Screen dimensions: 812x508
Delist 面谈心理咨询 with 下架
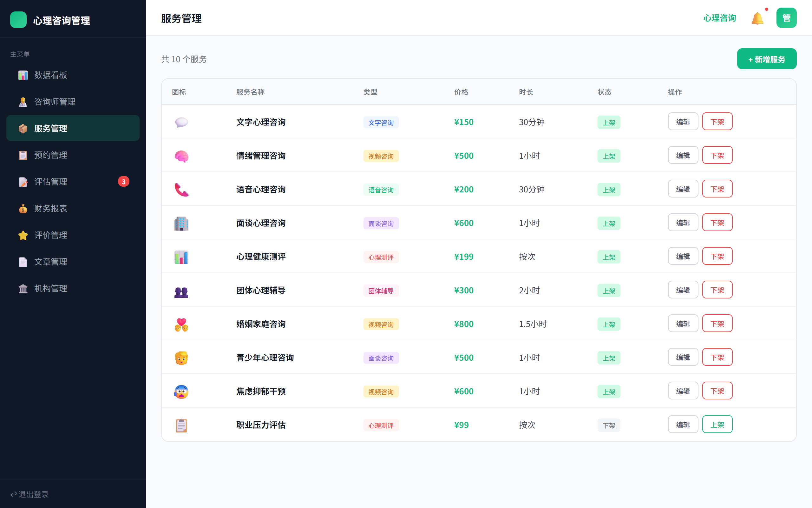[717, 223]
